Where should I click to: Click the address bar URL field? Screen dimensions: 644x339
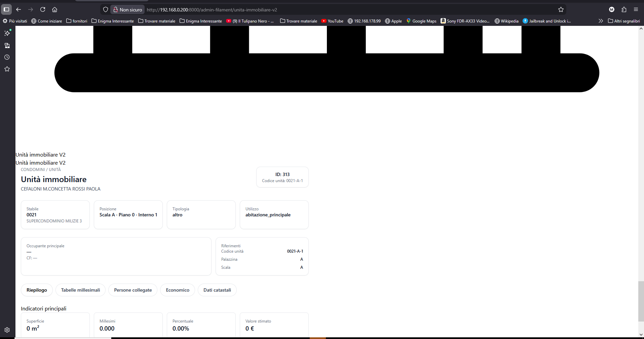(350, 10)
